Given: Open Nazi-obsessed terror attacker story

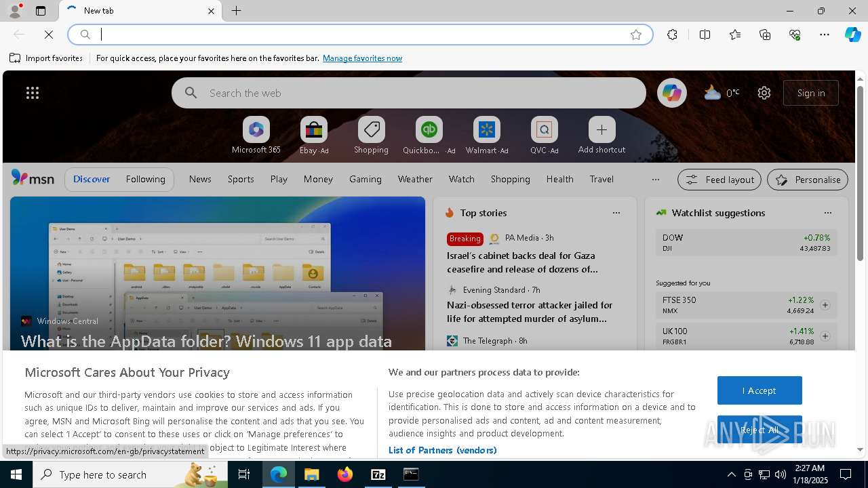Looking at the screenshot, I should (x=530, y=312).
